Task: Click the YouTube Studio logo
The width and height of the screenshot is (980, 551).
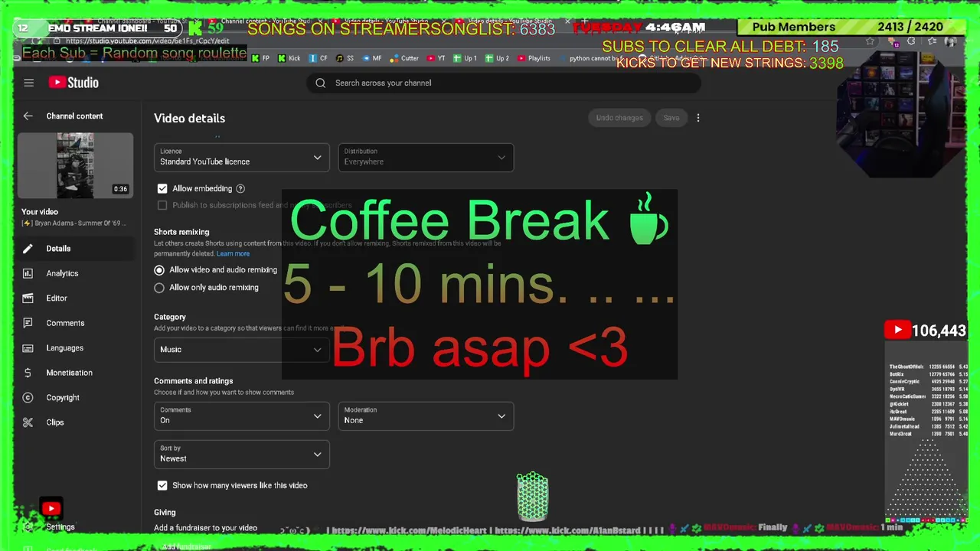Action: [73, 83]
